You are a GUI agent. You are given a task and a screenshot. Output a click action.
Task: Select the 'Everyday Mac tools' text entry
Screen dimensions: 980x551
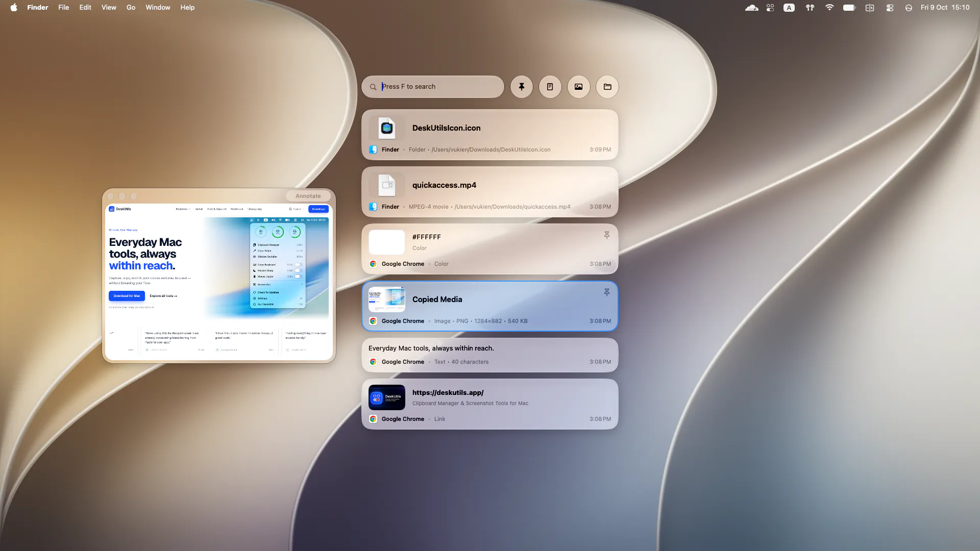489,355
